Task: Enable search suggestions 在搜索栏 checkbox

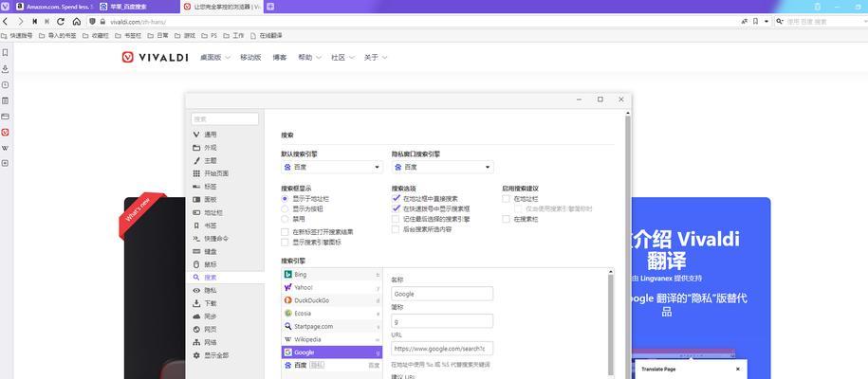Action: pos(506,219)
